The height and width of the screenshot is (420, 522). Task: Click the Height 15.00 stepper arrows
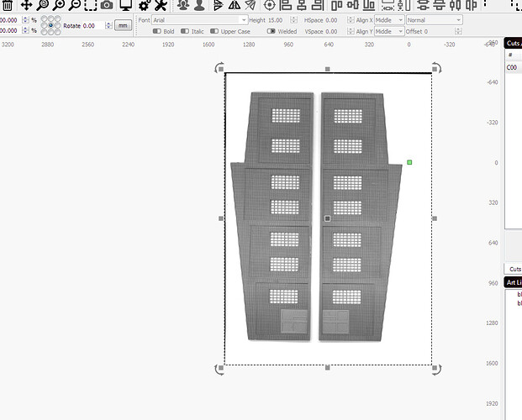(x=293, y=20)
